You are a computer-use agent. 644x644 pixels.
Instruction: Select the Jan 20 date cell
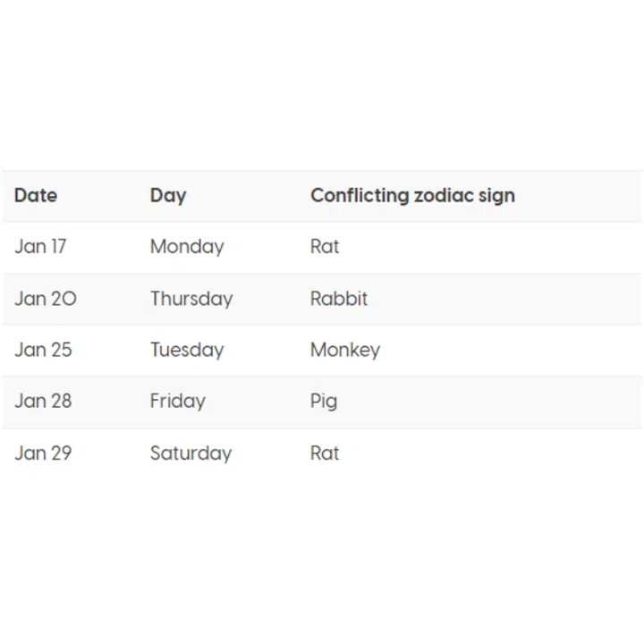pyautogui.click(x=46, y=299)
